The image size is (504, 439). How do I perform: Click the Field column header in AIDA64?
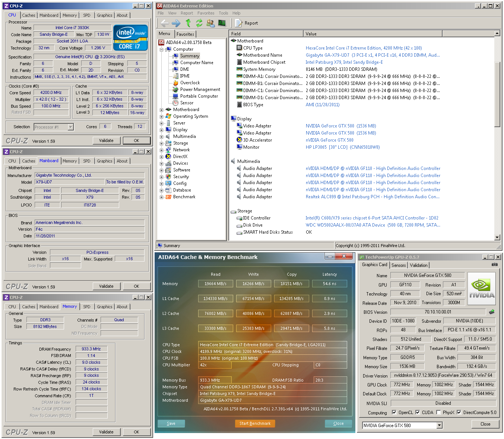click(x=266, y=34)
